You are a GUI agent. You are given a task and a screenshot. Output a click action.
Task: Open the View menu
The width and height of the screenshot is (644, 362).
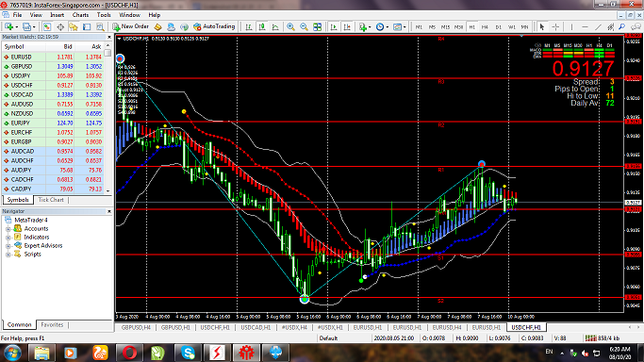[36, 15]
